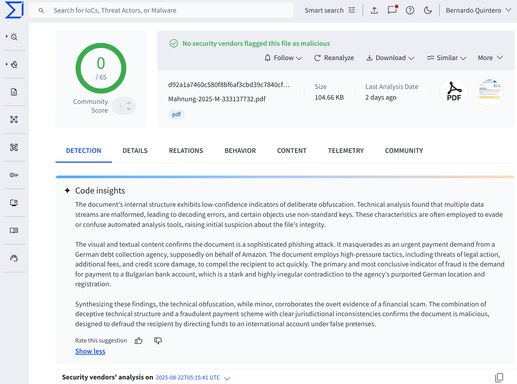Rate suggestion with thumbs up

[139, 340]
